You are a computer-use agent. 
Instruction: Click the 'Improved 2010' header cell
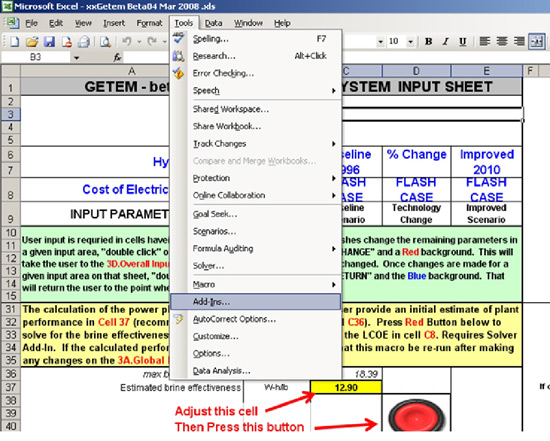click(x=487, y=162)
